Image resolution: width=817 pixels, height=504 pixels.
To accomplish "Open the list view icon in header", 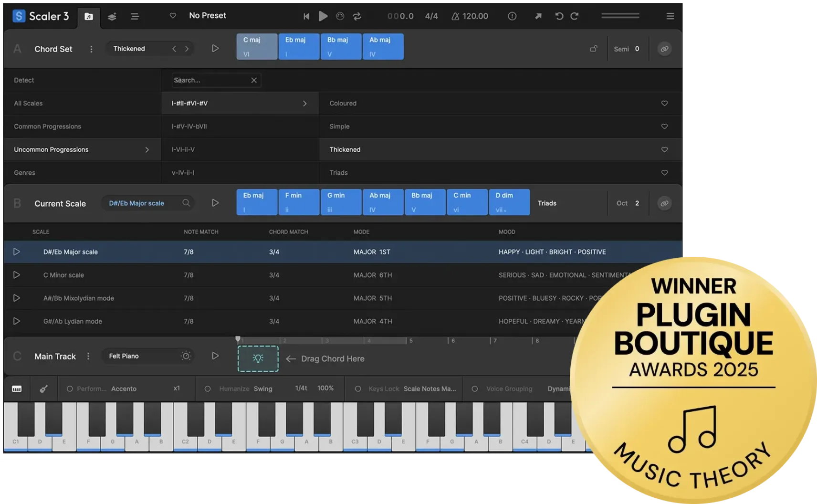I will (x=135, y=16).
